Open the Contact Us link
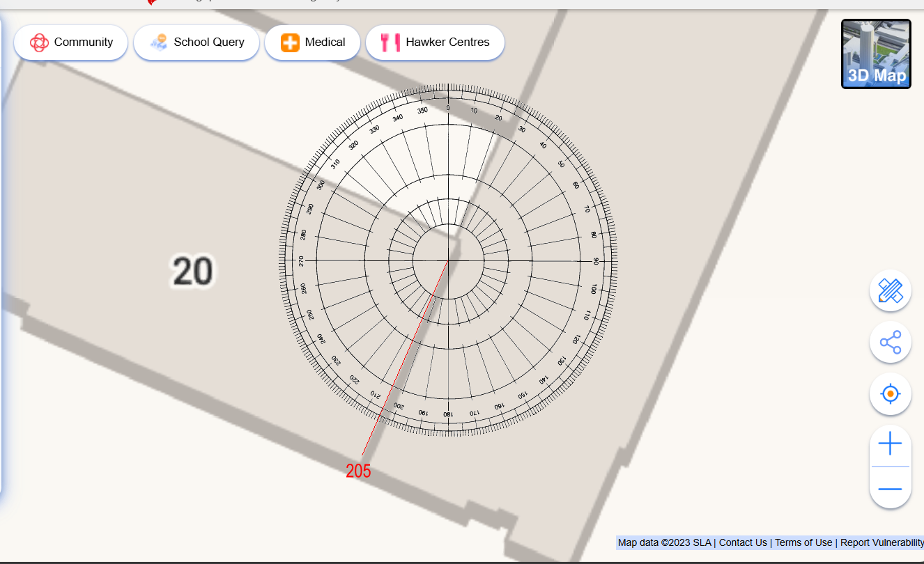The height and width of the screenshot is (564, 924). (x=743, y=542)
